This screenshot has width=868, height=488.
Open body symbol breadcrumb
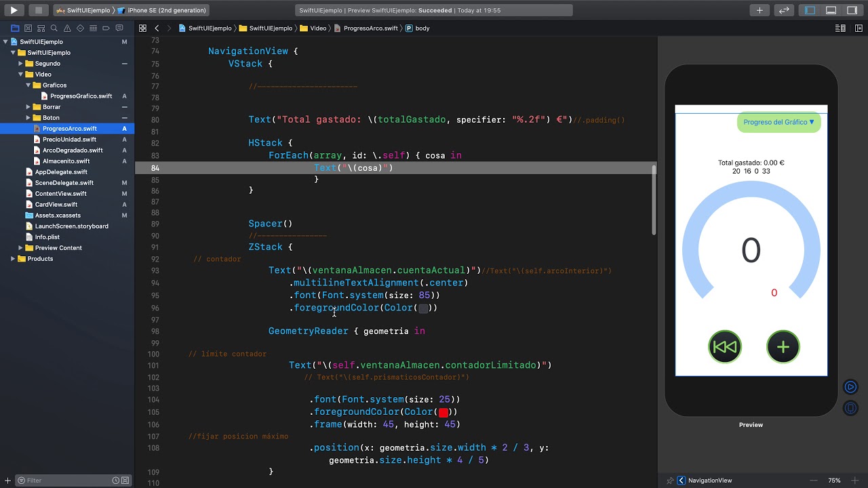pos(418,28)
